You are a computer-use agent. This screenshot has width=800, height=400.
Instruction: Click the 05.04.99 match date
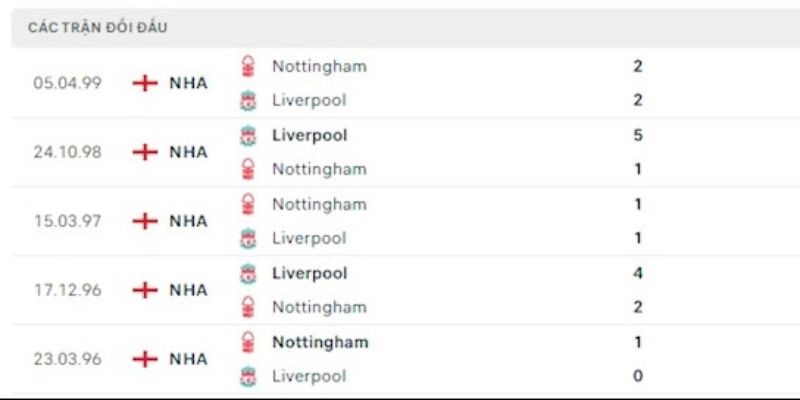67,83
